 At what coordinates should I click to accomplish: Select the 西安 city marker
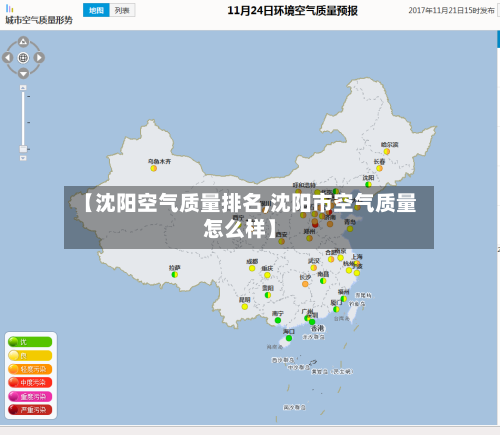(281, 241)
